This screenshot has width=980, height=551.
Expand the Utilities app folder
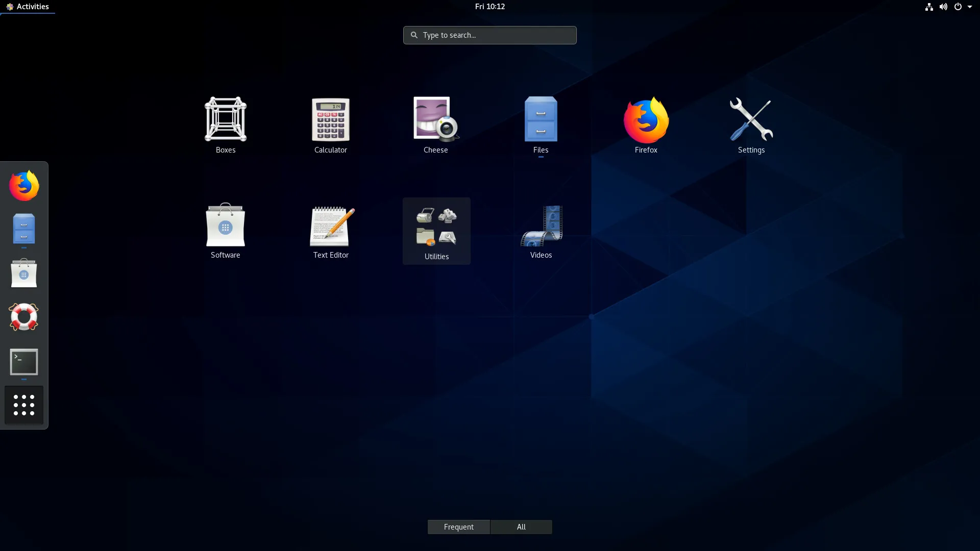(436, 230)
